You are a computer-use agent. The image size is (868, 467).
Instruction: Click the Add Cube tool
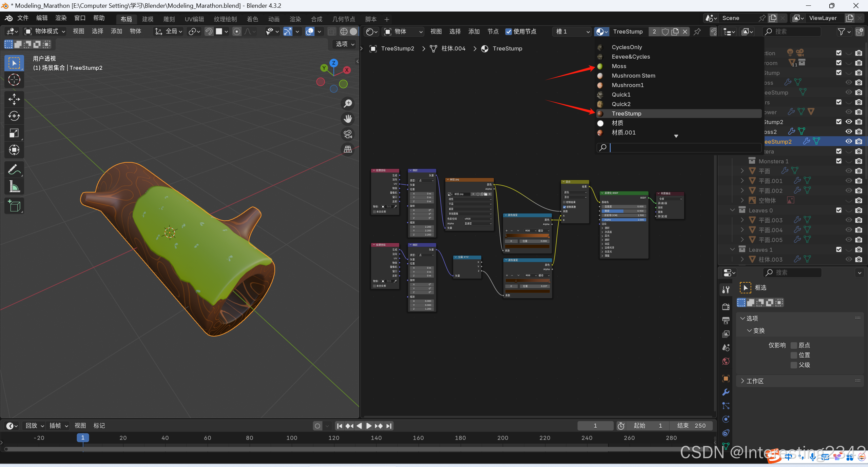(14, 206)
